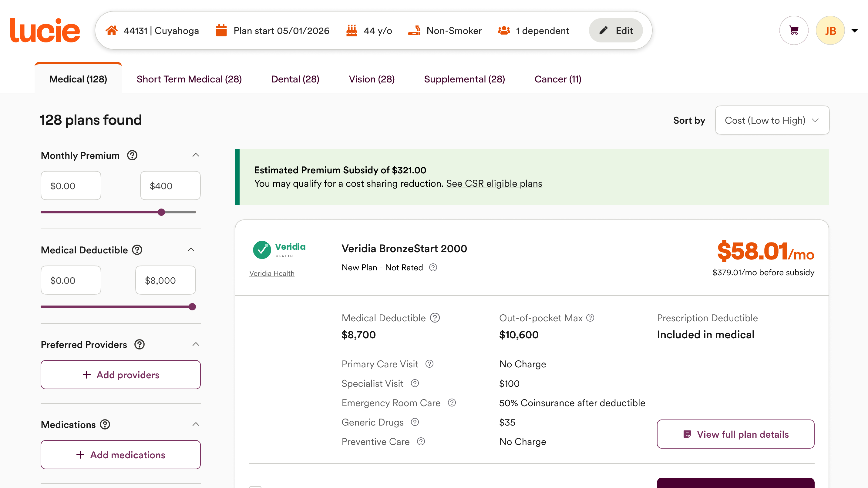The height and width of the screenshot is (488, 868).
Task: Click the New Plan Not Rated info icon
Action: [x=433, y=267]
